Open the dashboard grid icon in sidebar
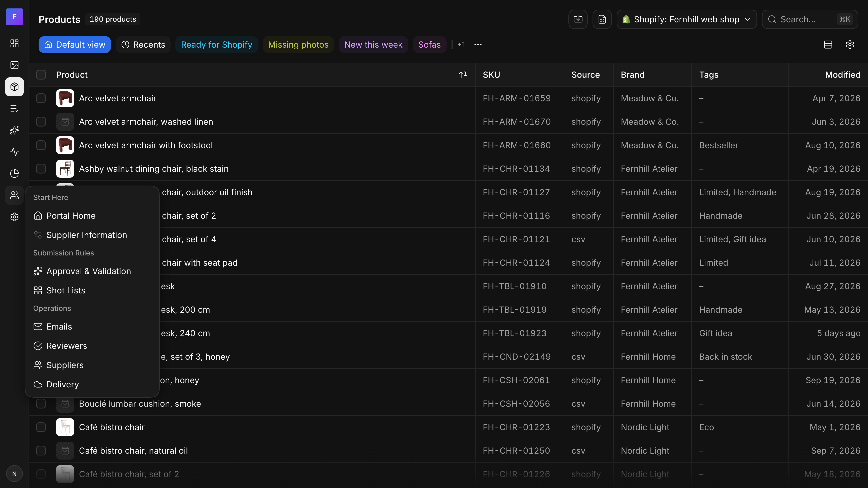Screen dimensions: 868x488 (14, 43)
